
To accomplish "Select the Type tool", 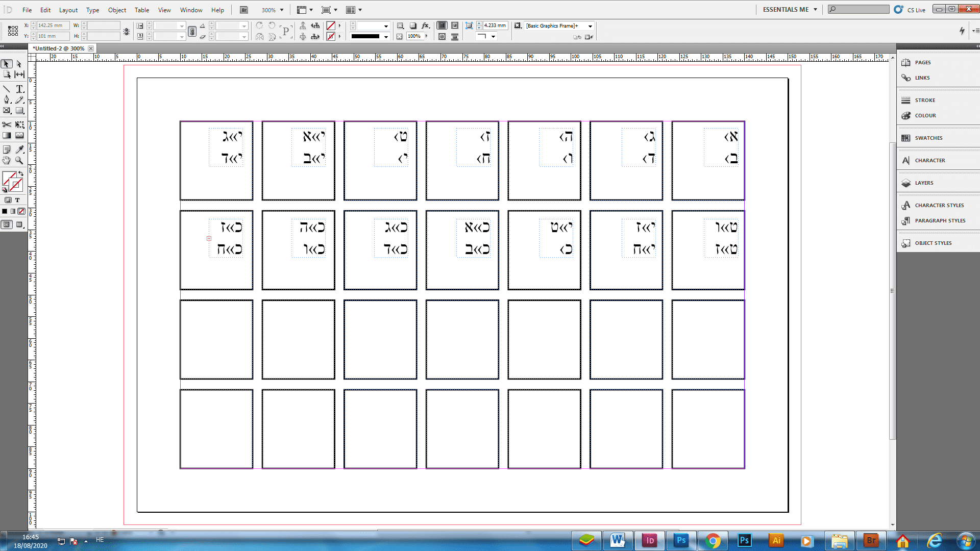I will coord(20,89).
